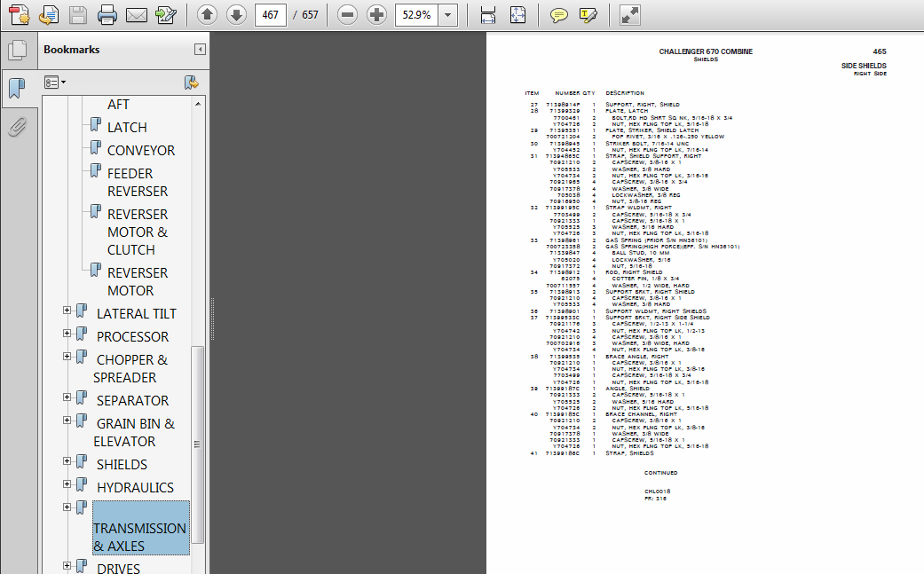
Task: Open the bookmarks options menu
Action: [55, 83]
